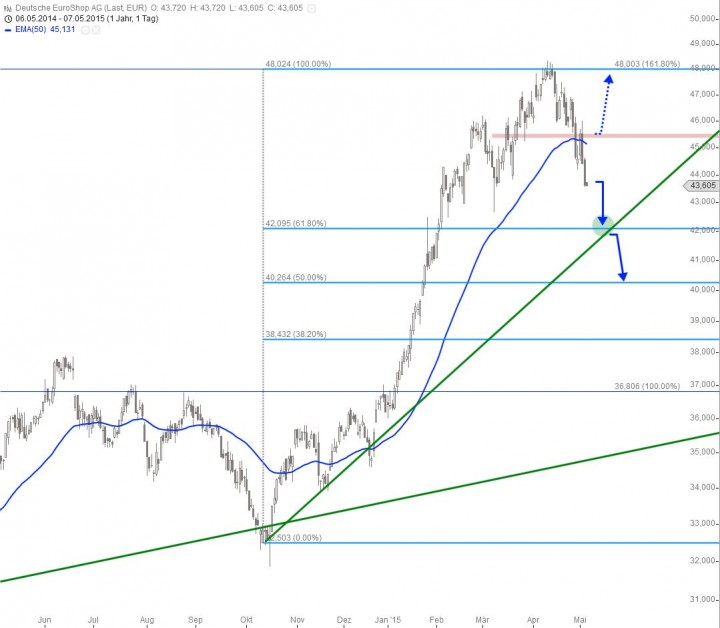Viewport: 720px width, 628px height.
Task: Click the blue EMA(50) line legend marker
Action: pos(9,31)
